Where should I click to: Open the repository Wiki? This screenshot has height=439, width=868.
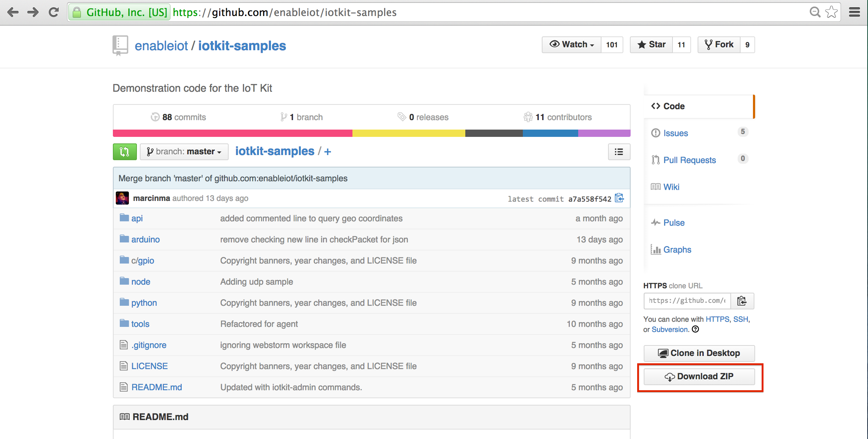[671, 187]
